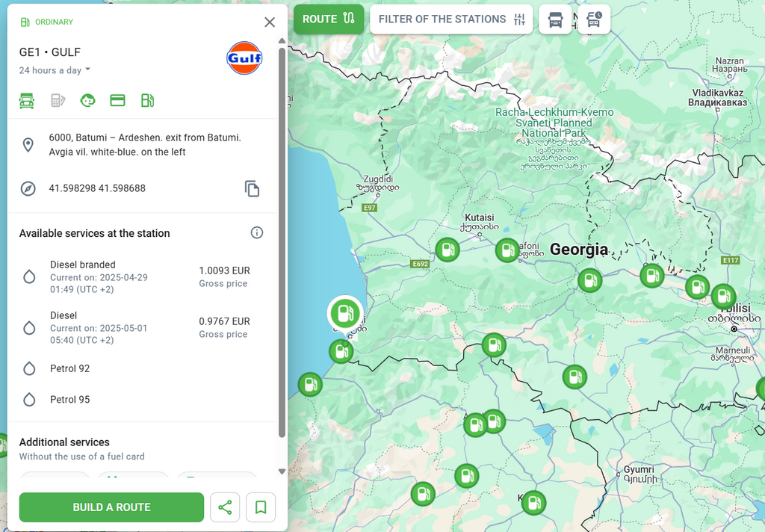Click the compass icon beside the coordinates
The width and height of the screenshot is (765, 532).
coord(28,188)
